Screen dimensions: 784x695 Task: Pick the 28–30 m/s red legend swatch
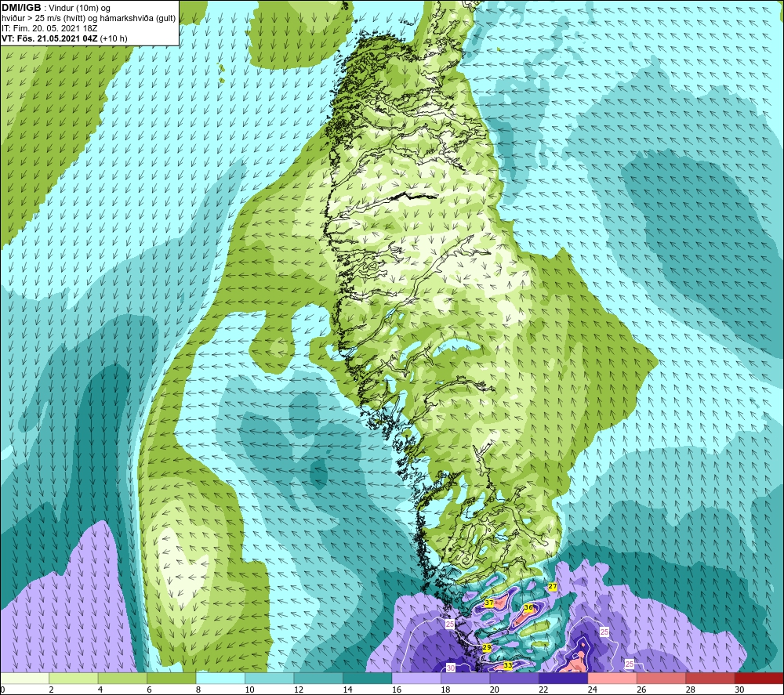[710, 678]
